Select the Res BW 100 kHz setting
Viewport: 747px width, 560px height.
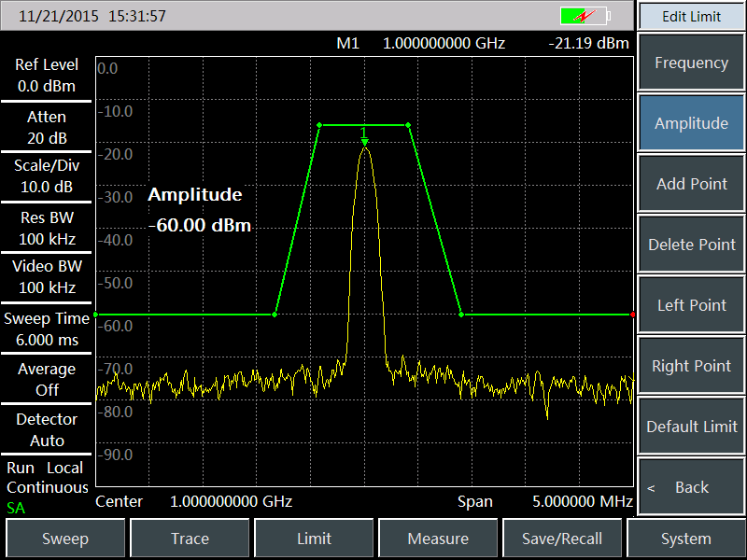47,228
